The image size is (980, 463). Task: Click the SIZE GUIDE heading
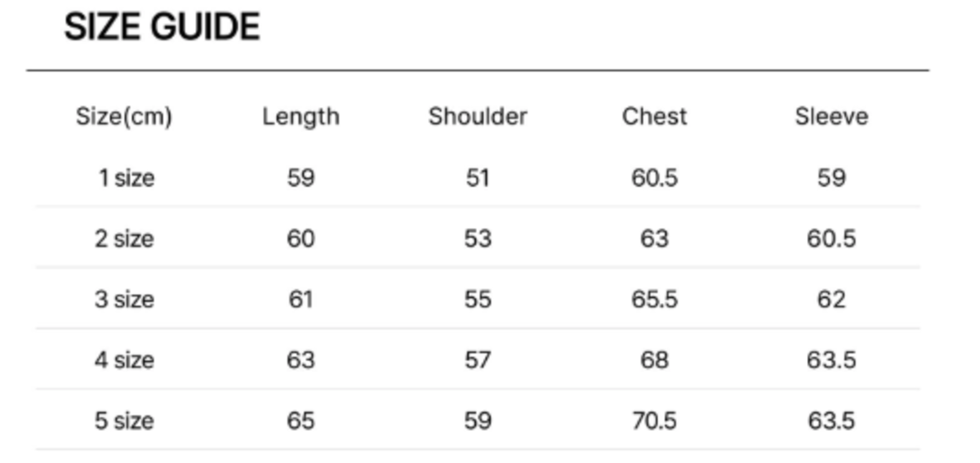click(162, 28)
